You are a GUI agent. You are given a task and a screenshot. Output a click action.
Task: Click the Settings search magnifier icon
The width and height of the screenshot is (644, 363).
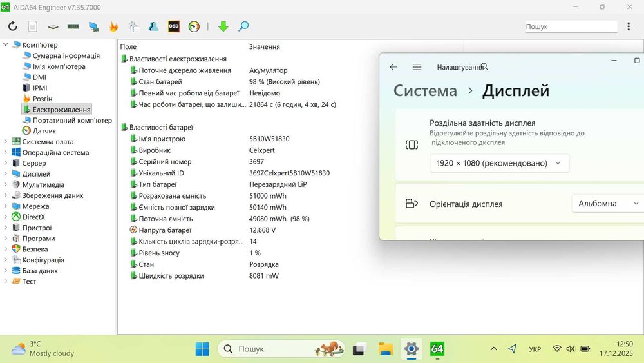pos(485,66)
